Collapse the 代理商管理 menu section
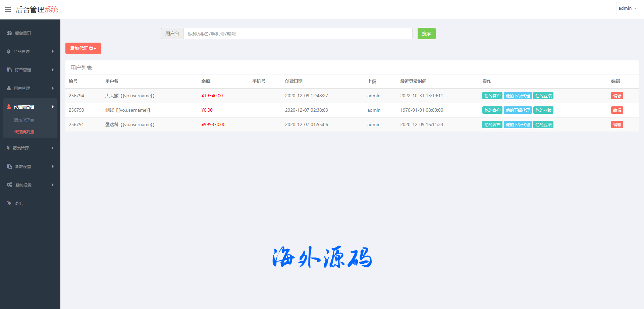 click(x=53, y=107)
